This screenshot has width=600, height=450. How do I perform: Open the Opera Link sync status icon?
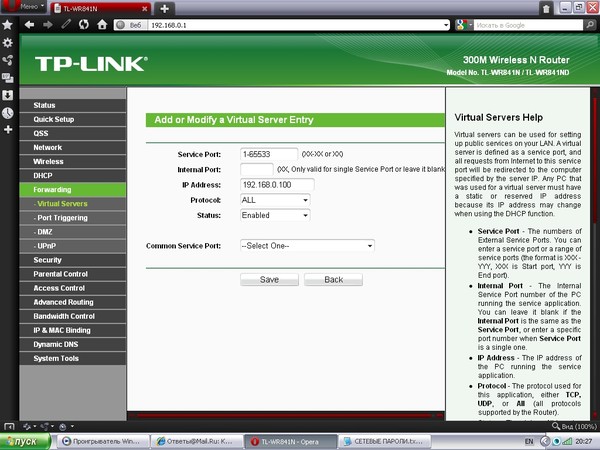29,426
